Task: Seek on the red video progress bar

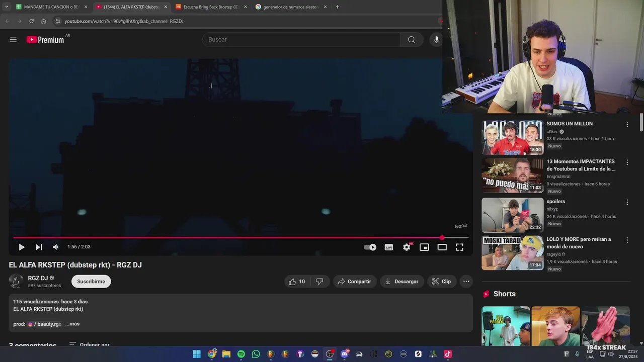Action: point(240,238)
